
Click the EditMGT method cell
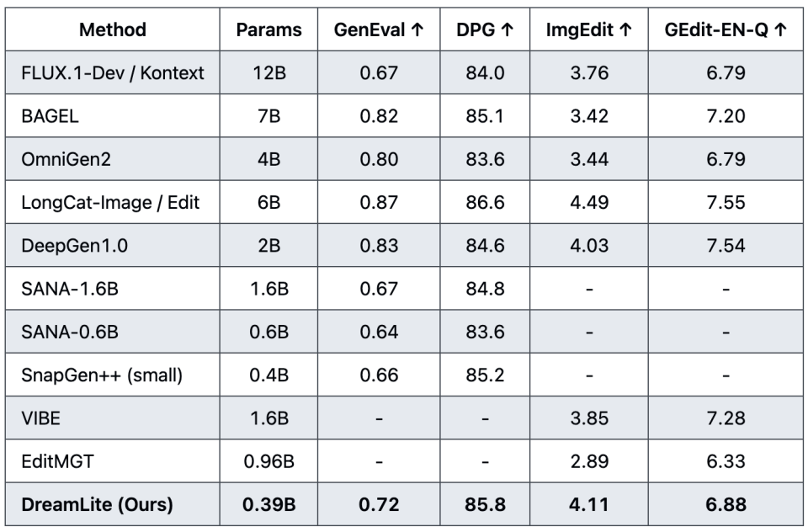pos(112,461)
